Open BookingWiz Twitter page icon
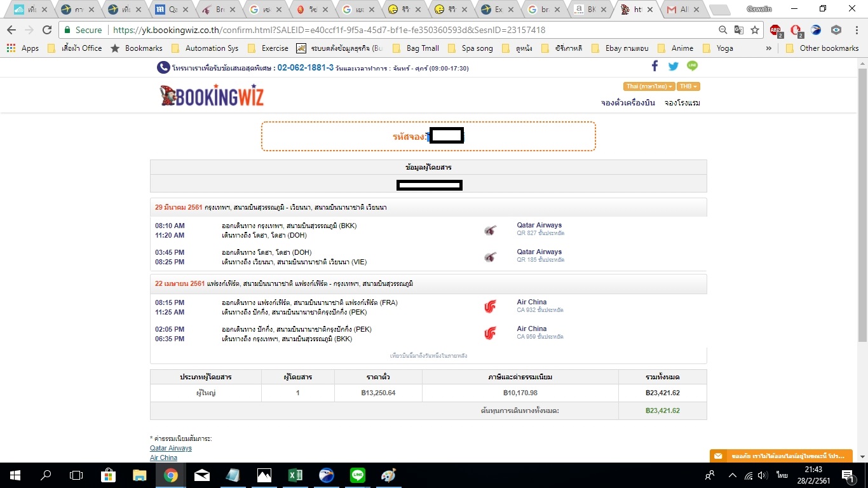868x488 pixels. point(674,66)
